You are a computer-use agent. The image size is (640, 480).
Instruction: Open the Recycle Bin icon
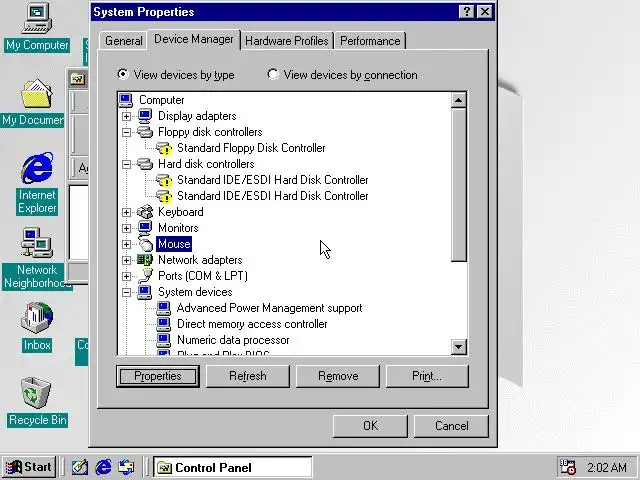tap(36, 392)
